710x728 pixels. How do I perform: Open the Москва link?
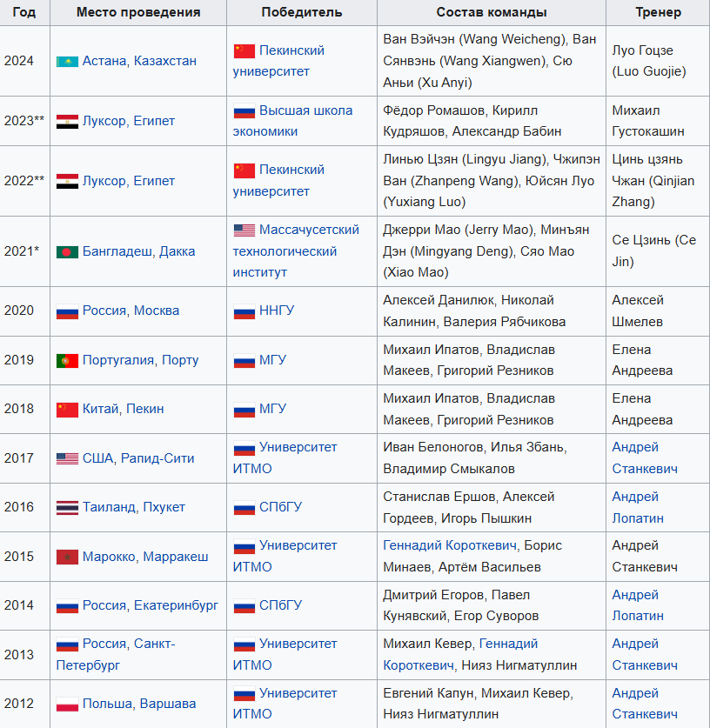[x=157, y=311]
